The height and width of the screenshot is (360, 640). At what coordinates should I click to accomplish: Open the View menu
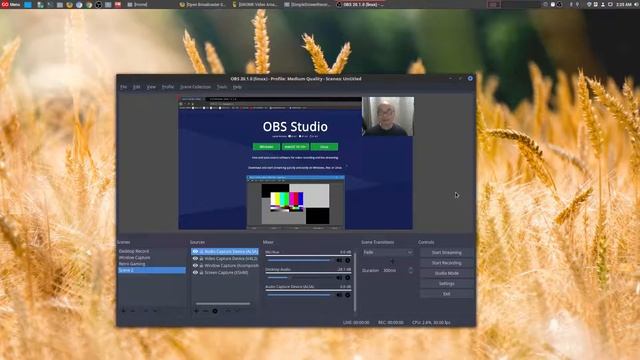coord(151,87)
